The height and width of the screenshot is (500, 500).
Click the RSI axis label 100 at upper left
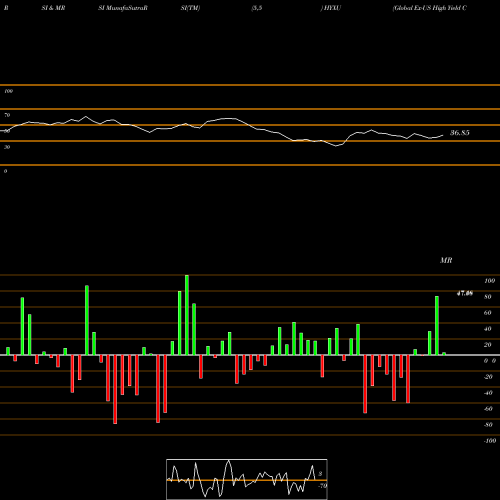[x=8, y=91]
